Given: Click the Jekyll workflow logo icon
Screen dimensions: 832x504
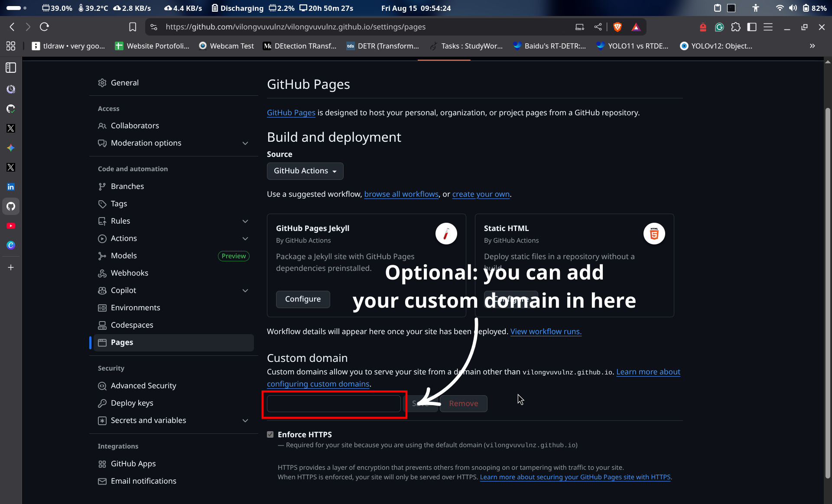Looking at the screenshot, I should point(446,234).
